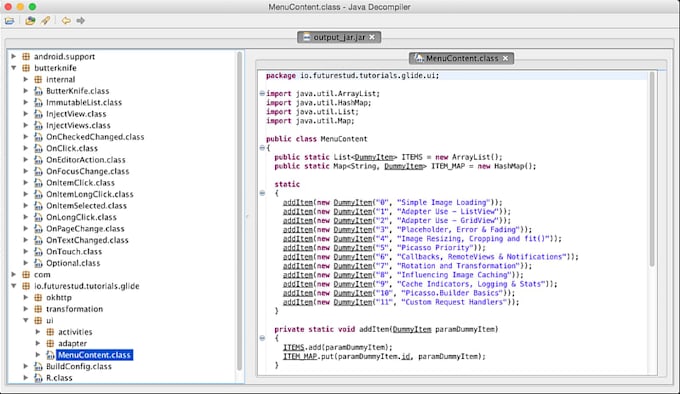Screen dimensions: 680x394
Task: Select R.class in the tree
Action: click(x=59, y=378)
